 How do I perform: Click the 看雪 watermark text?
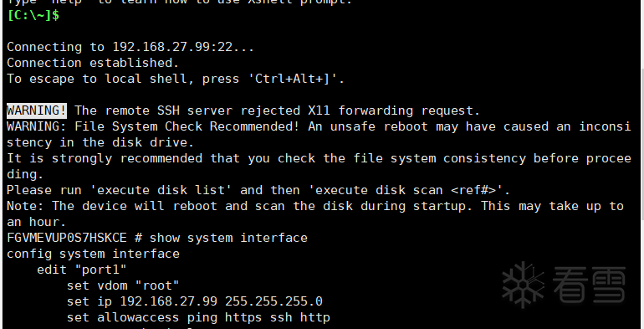point(590,285)
